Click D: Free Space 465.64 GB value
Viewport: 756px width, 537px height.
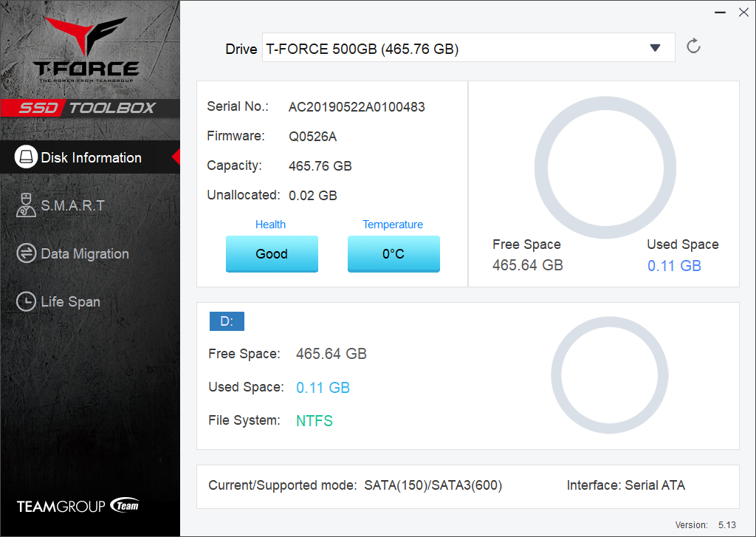331,354
